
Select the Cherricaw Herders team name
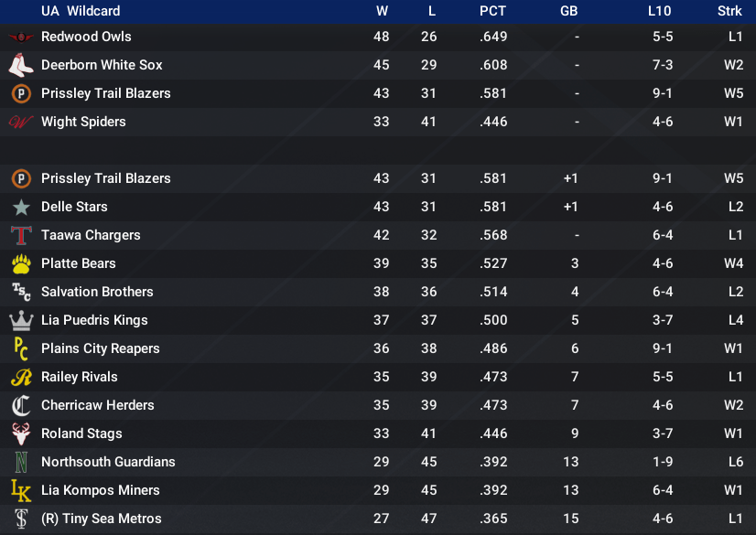click(x=97, y=405)
